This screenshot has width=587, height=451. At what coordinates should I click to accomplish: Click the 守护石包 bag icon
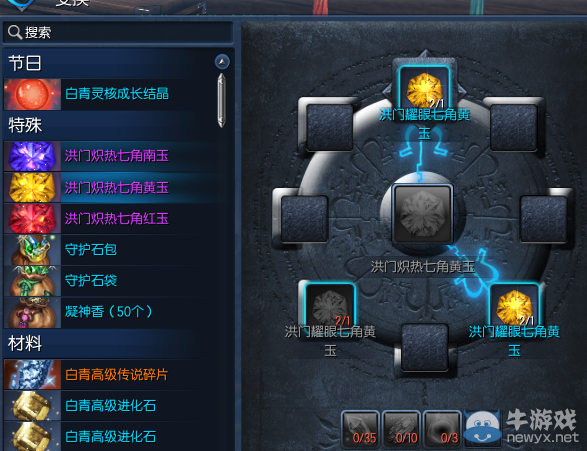pyautogui.click(x=32, y=250)
